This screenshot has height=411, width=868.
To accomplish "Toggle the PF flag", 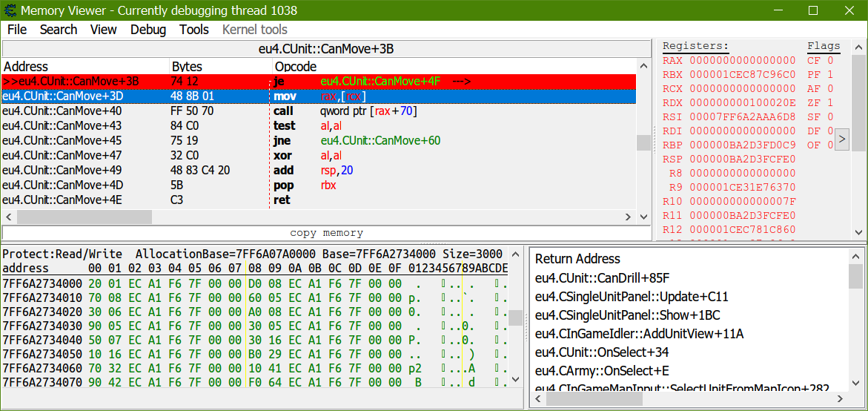I will [x=821, y=74].
